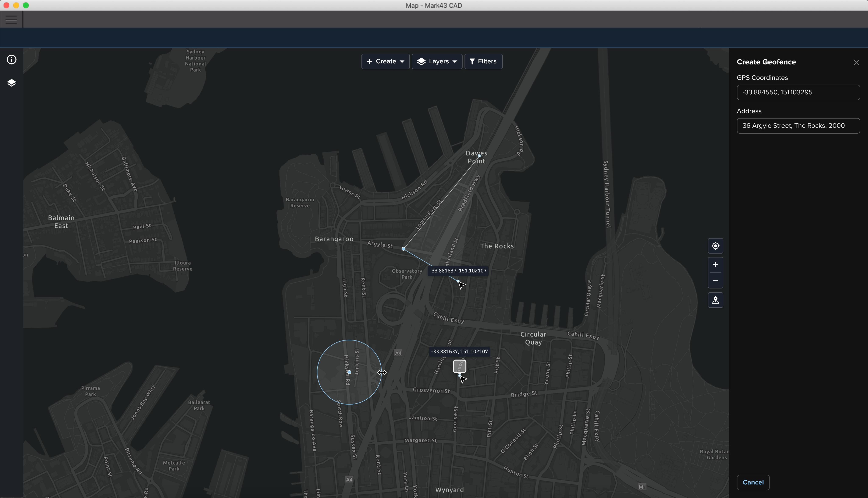868x498 pixels.
Task: Open the layers sidebar icon
Action: [x=12, y=83]
